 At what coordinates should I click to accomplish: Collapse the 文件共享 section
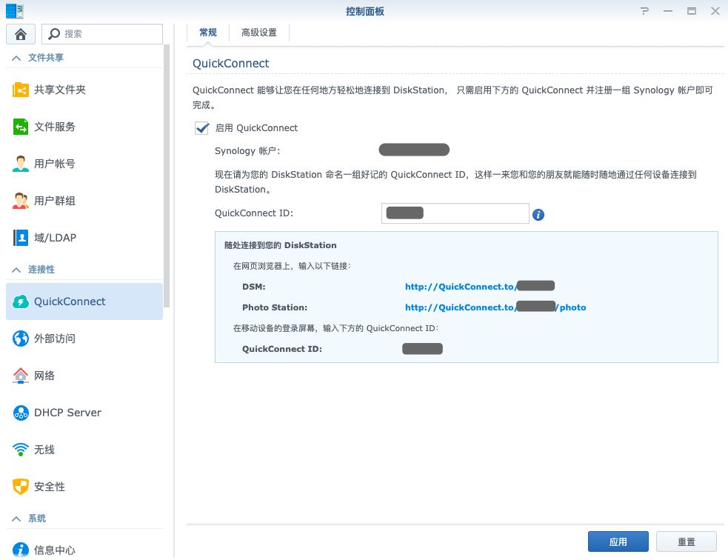point(16,58)
